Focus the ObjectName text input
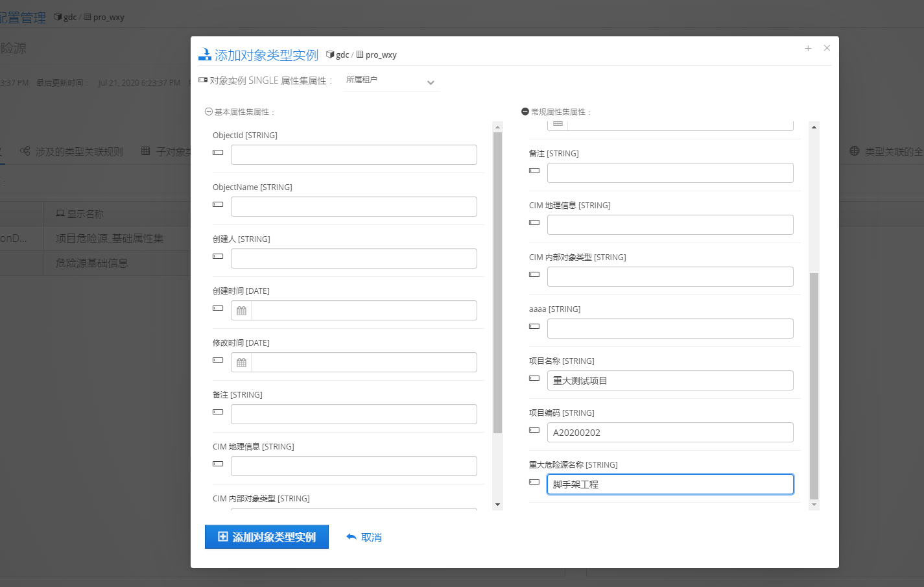 coord(353,206)
